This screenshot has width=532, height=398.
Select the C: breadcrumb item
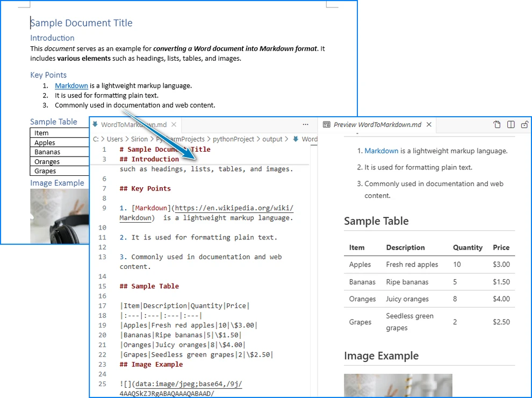point(96,139)
